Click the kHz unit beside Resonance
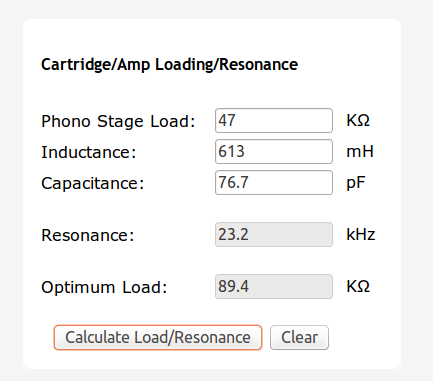The height and width of the screenshot is (381, 433). coord(361,234)
